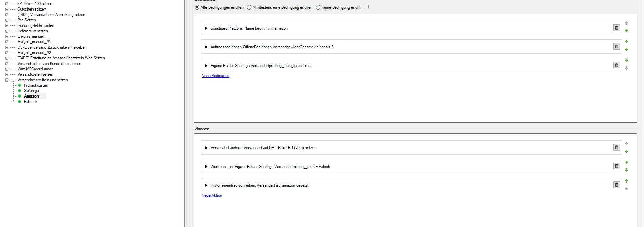Move VersandgewichtGesamt condition down with green arrow
Viewport: 644px width, 227px height.
click(x=627, y=49)
